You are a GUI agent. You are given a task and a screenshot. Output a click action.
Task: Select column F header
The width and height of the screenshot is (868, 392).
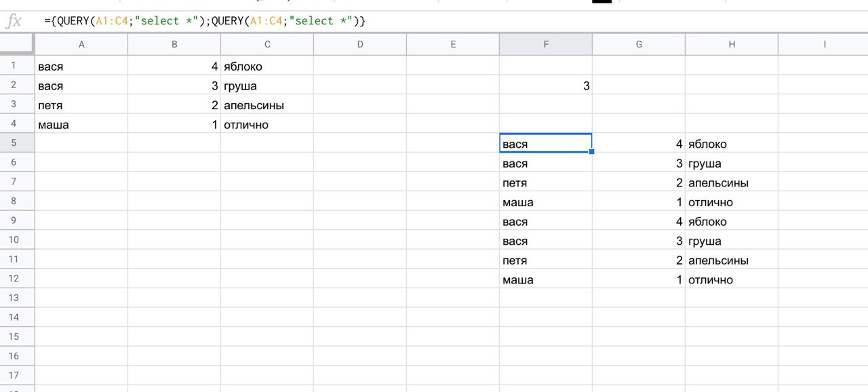[546, 44]
